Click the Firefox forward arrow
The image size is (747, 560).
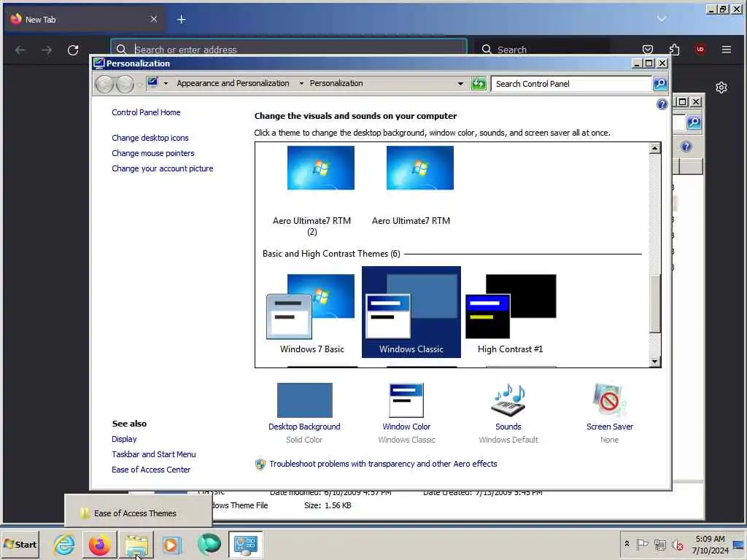pos(47,50)
